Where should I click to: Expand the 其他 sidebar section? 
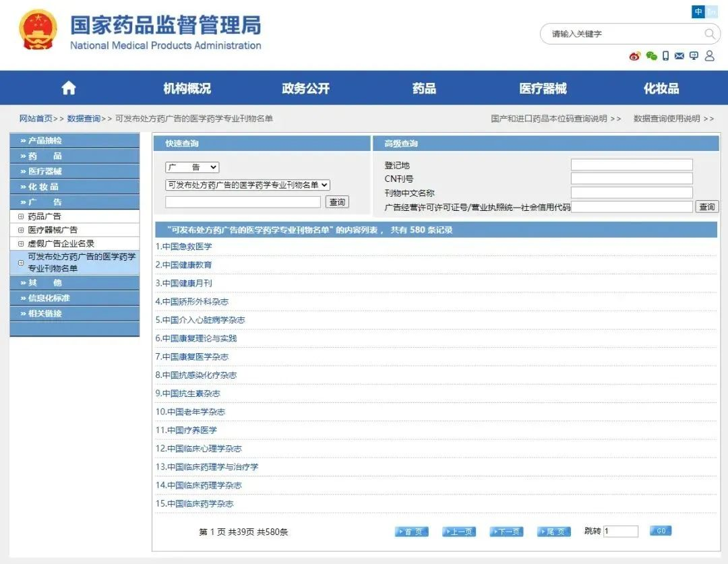[75, 283]
